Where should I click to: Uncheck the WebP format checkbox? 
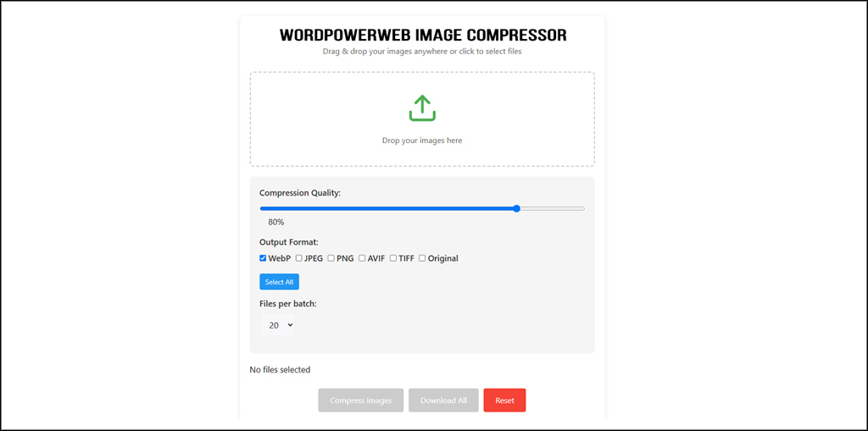click(x=264, y=258)
